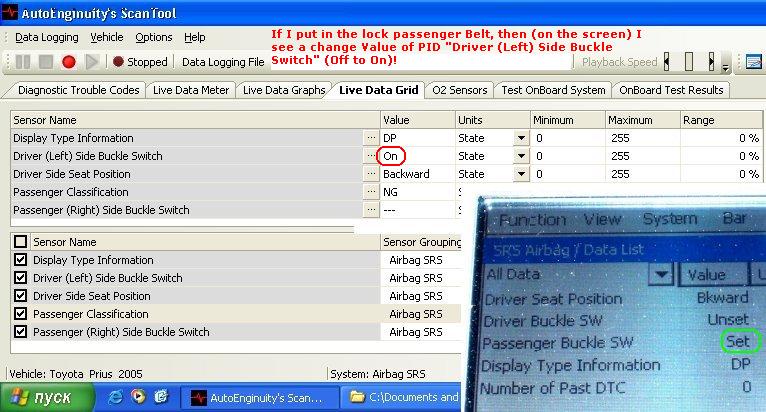766x412 pixels.
Task: Open the Vehicle menu
Action: [107, 37]
